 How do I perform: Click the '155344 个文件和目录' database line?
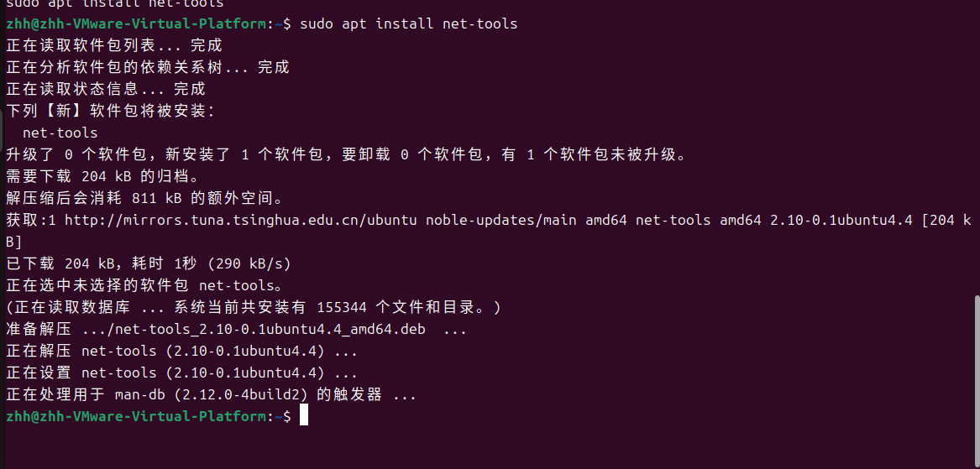pyautogui.click(x=254, y=307)
